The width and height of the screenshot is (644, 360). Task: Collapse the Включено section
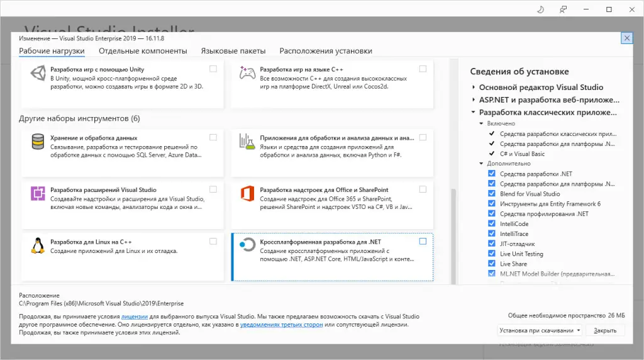tap(481, 123)
